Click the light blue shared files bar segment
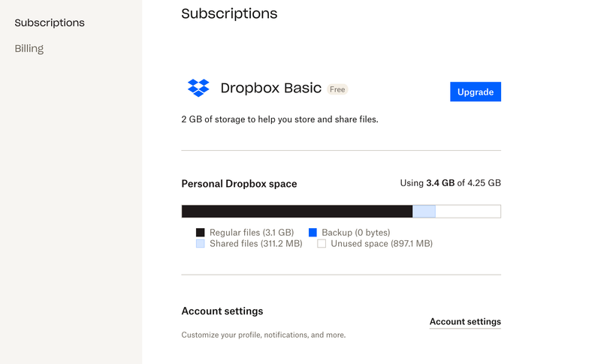The image size is (601, 364). point(424,212)
